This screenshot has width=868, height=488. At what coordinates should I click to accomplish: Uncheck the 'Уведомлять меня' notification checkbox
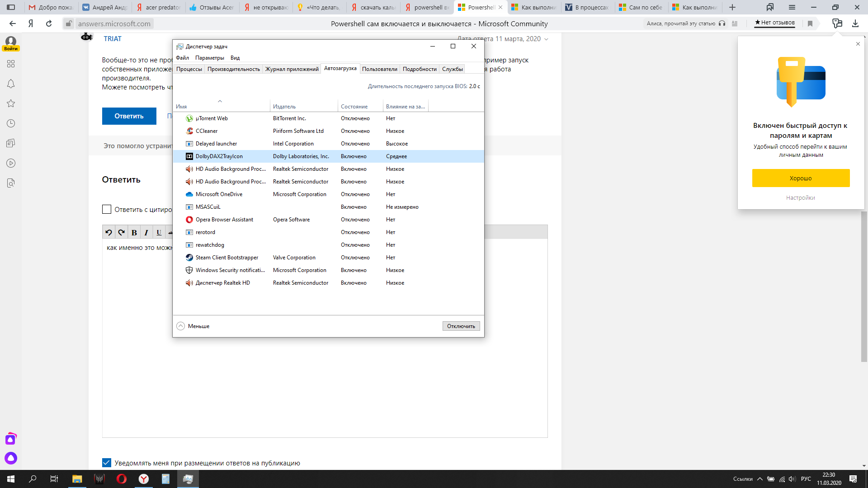click(107, 463)
